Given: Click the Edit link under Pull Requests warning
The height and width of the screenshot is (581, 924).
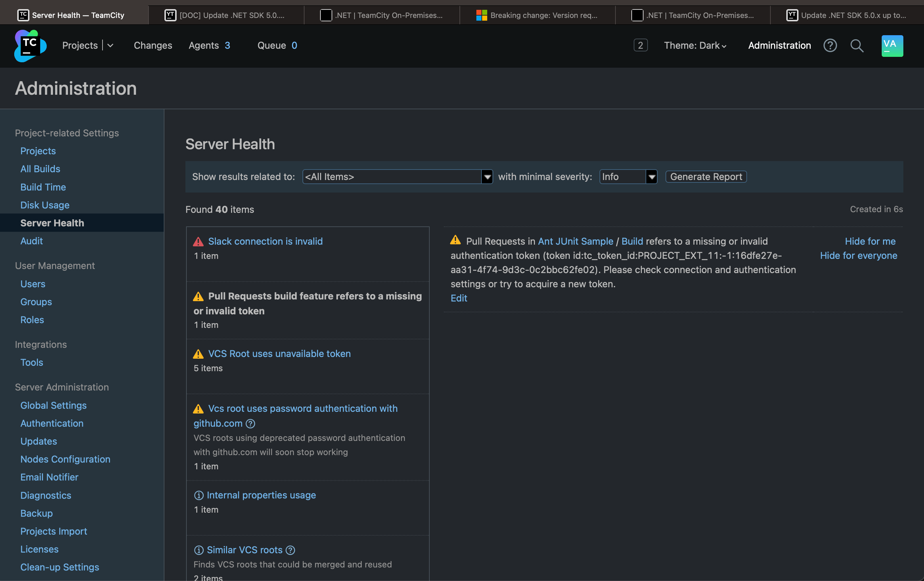Looking at the screenshot, I should pos(458,298).
